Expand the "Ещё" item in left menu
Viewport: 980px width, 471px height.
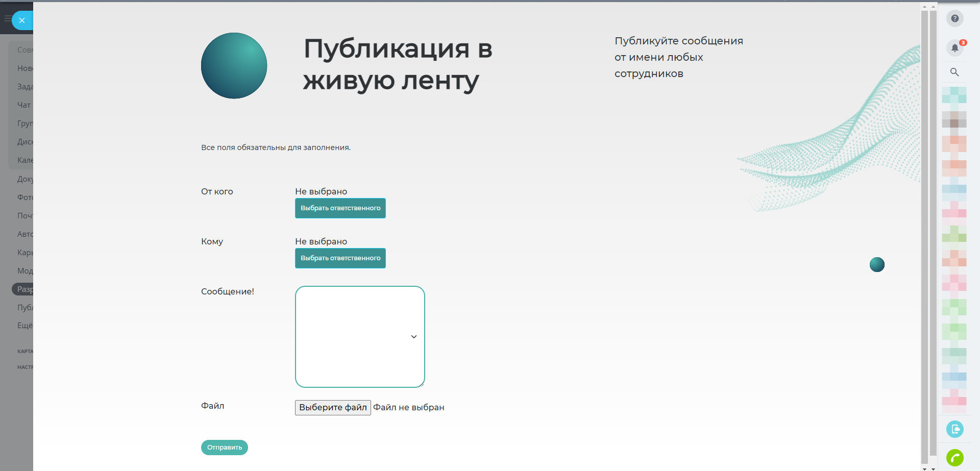tap(24, 326)
